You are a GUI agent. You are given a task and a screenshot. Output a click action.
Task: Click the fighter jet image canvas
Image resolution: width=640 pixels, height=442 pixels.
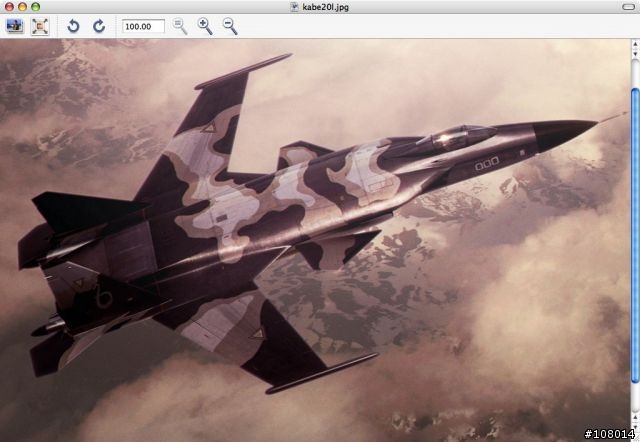point(315,240)
